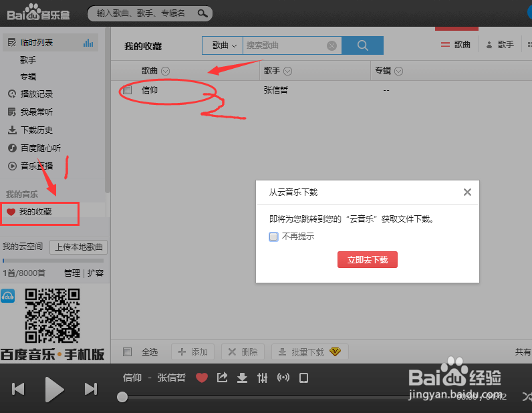Toggle 全选 select-all checkbox
Image resolution: width=532 pixels, height=413 pixels.
(x=128, y=352)
